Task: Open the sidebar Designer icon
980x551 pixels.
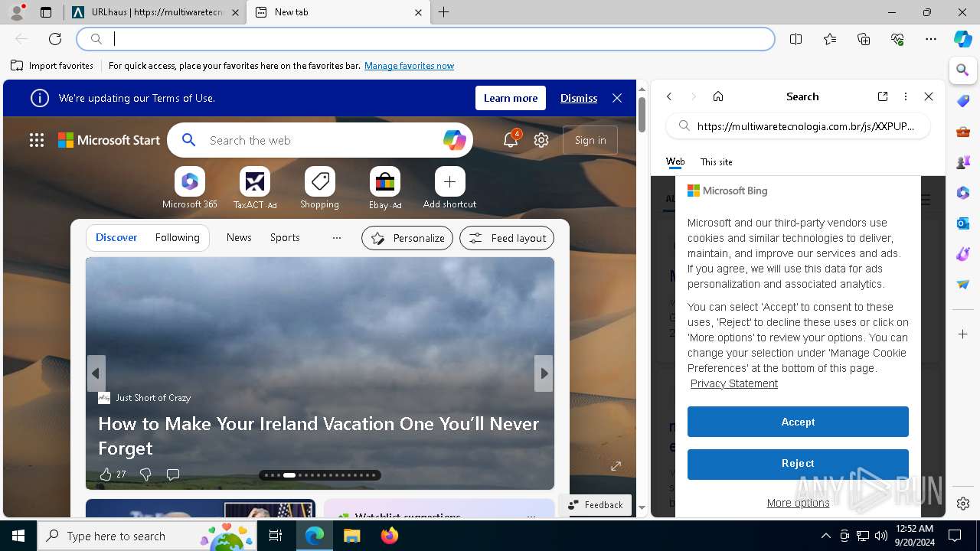Action: point(963,254)
